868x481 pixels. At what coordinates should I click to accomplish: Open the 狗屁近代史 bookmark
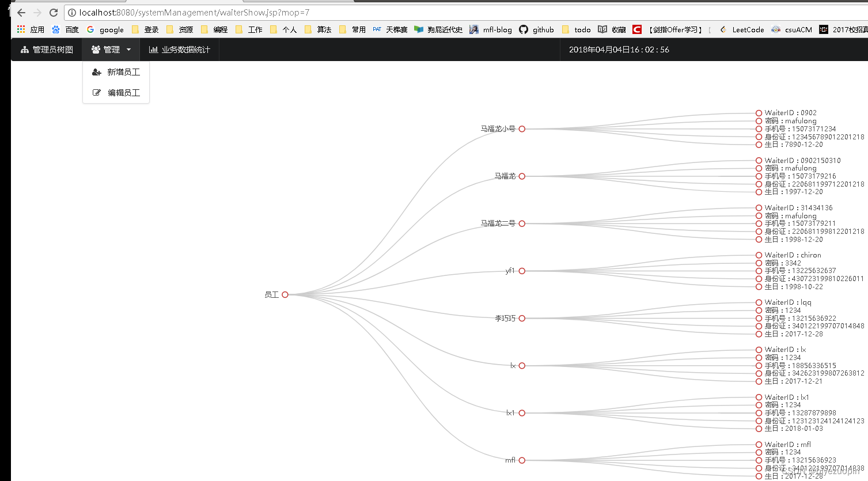pyautogui.click(x=438, y=29)
